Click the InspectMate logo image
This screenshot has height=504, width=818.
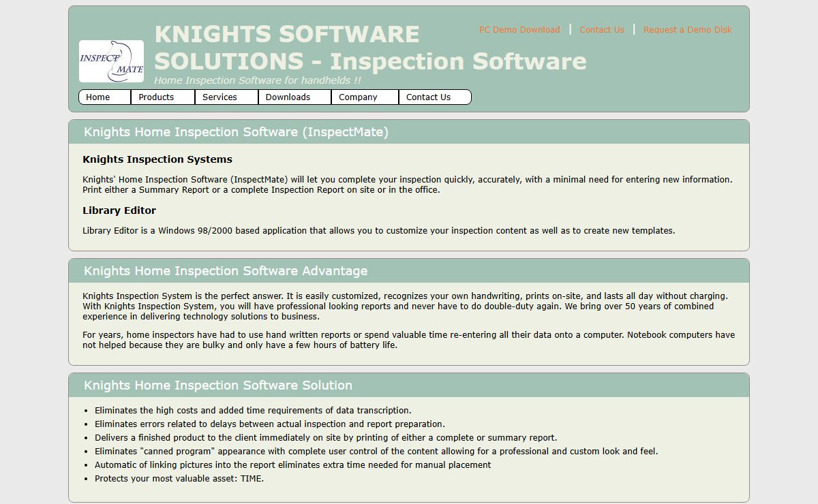pos(111,61)
